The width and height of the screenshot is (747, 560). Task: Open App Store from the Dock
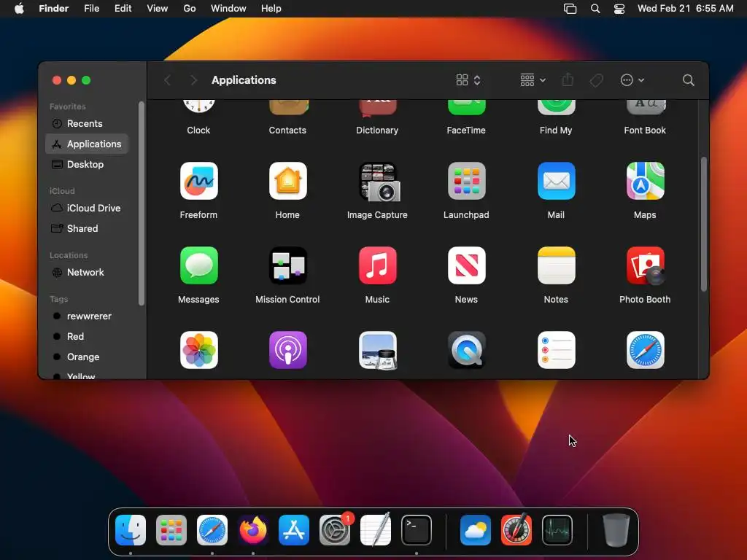coord(293,529)
